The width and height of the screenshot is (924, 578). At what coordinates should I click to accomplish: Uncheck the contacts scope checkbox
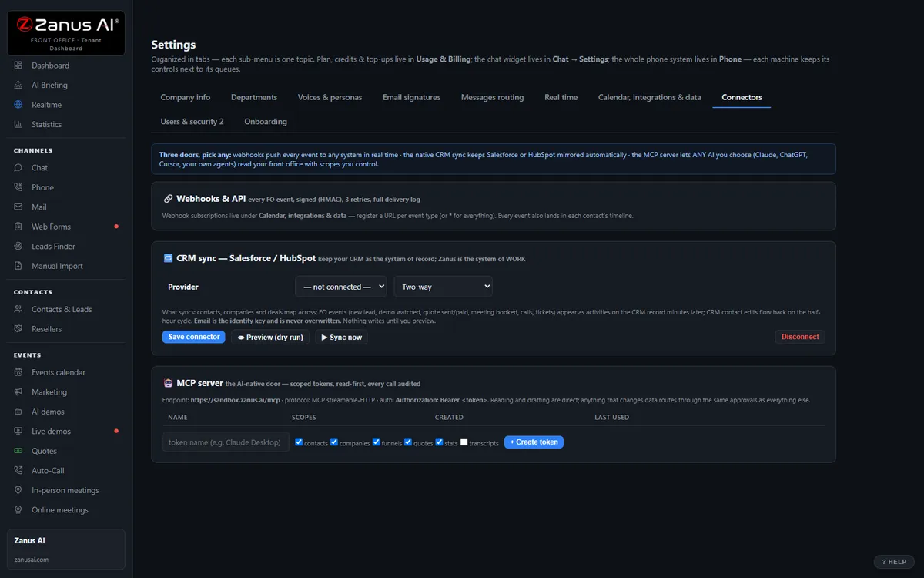coord(299,442)
